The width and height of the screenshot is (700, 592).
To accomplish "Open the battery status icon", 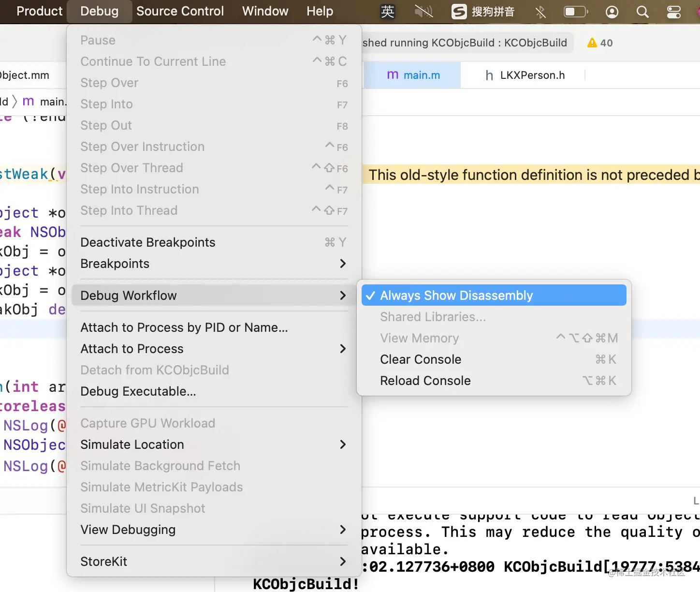I will pos(576,12).
